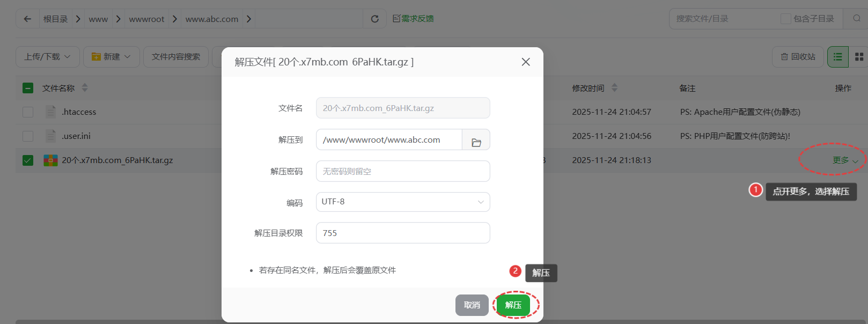Image resolution: width=868 pixels, height=324 pixels.
Task: Uncheck the 20个x7mb.com_6PaHK.tar.gz file checkbox
Action: pyautogui.click(x=28, y=160)
